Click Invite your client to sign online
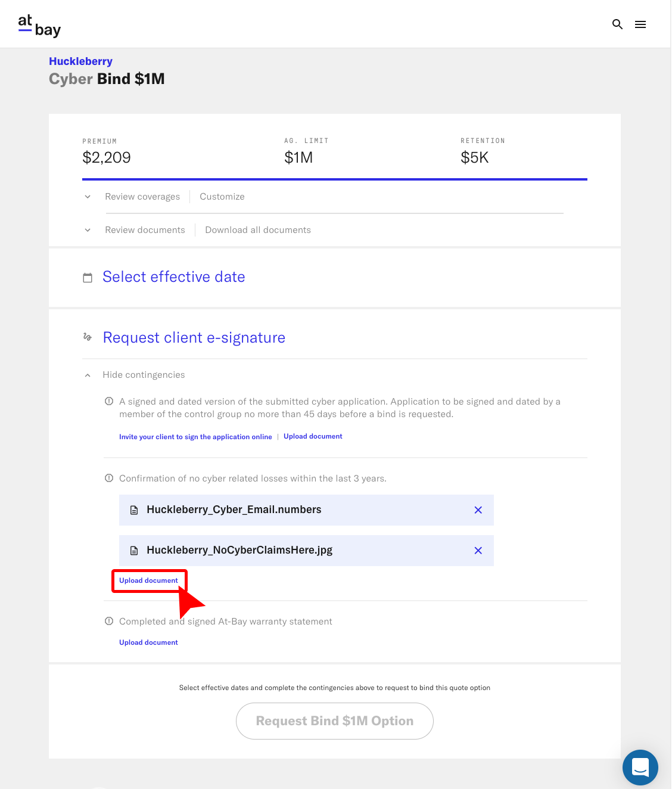 [195, 436]
